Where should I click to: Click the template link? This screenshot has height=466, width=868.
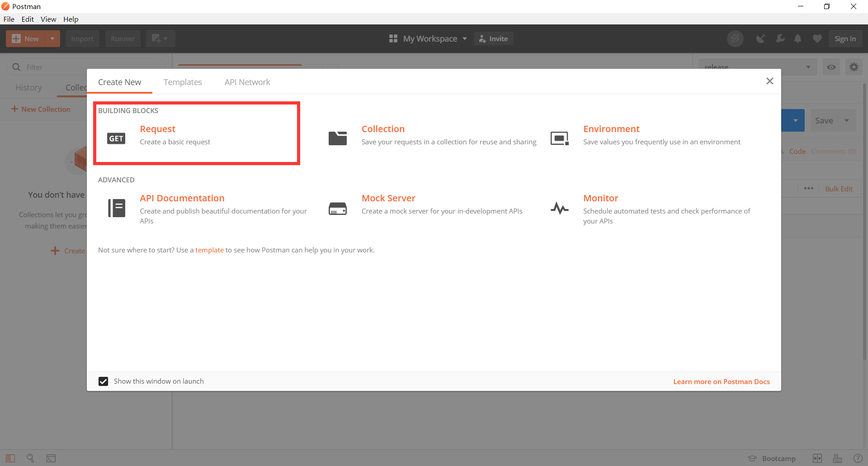pyautogui.click(x=209, y=250)
